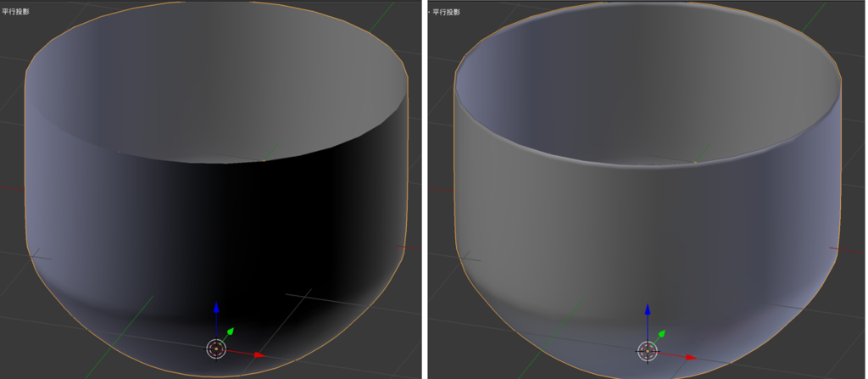
Task: Select red X-axis arrow in right viewport
Action: [690, 358]
